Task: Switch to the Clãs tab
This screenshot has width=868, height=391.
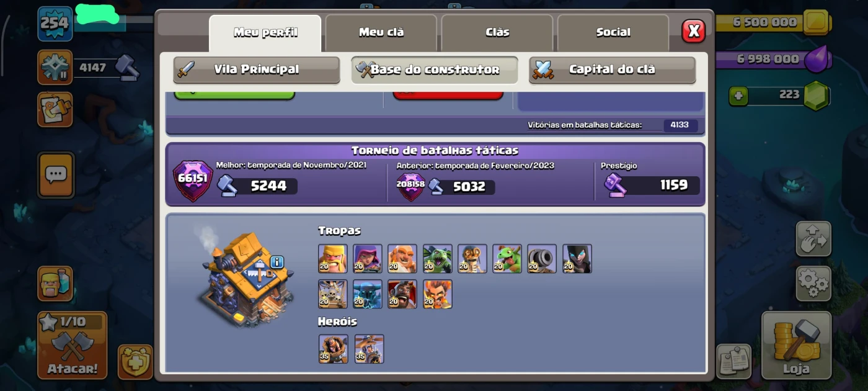Action: tap(497, 32)
